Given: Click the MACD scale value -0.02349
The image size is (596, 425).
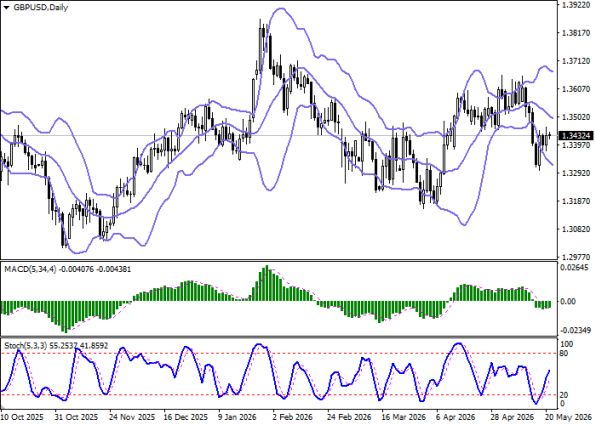Looking at the screenshot, I should pyautogui.click(x=577, y=330).
